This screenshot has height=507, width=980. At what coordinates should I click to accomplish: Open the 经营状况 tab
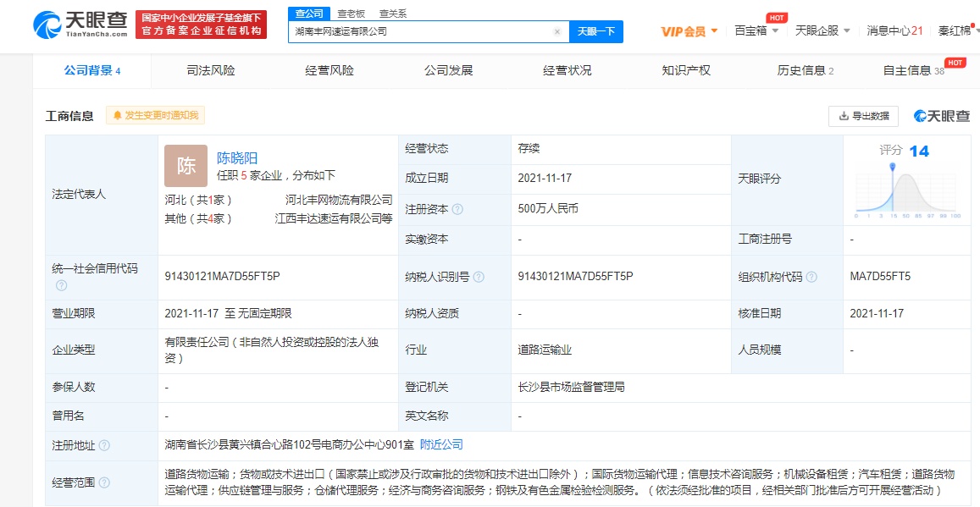tap(567, 70)
